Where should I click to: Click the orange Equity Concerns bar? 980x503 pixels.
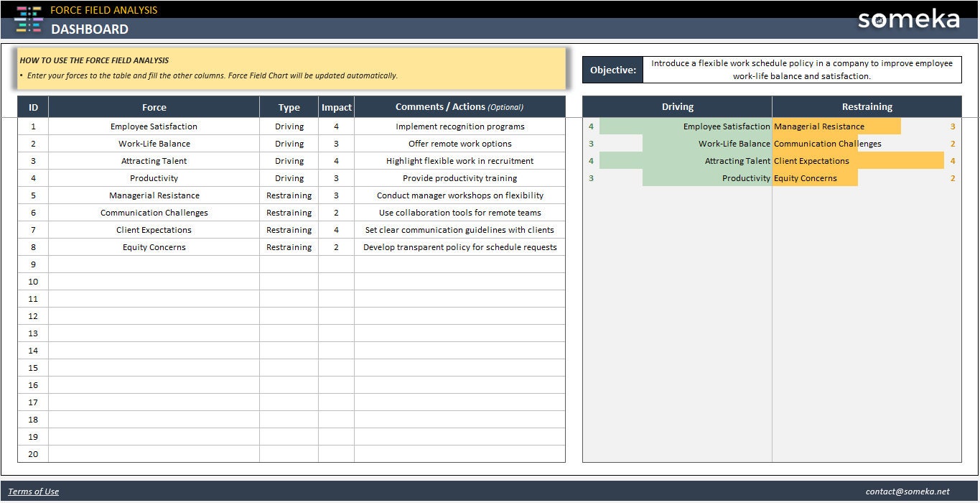[815, 177]
